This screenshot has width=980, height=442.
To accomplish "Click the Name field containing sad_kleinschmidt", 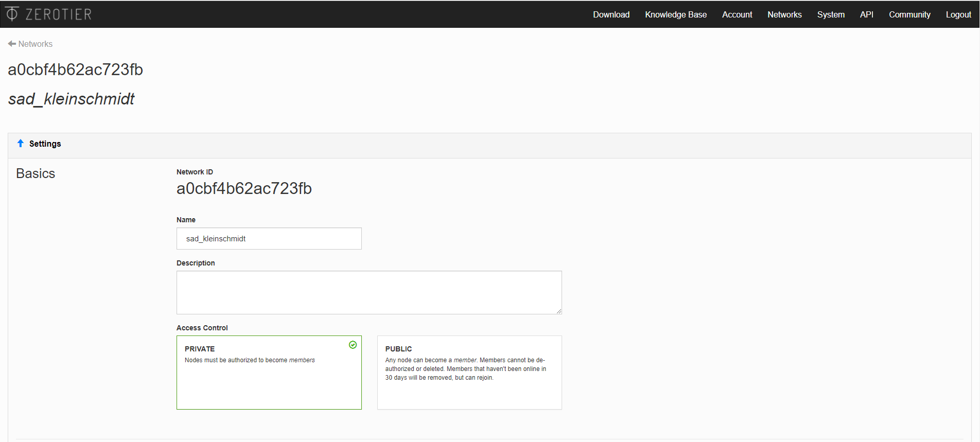I will [269, 239].
